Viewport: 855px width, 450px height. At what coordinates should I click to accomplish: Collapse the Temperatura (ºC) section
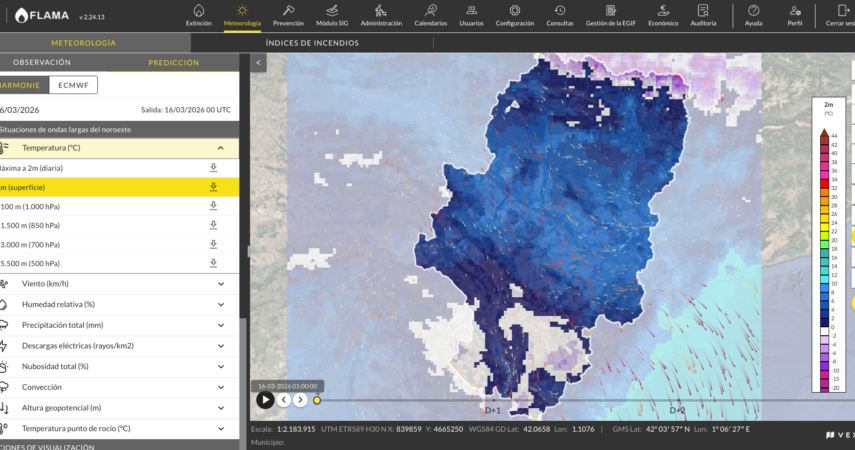point(220,148)
